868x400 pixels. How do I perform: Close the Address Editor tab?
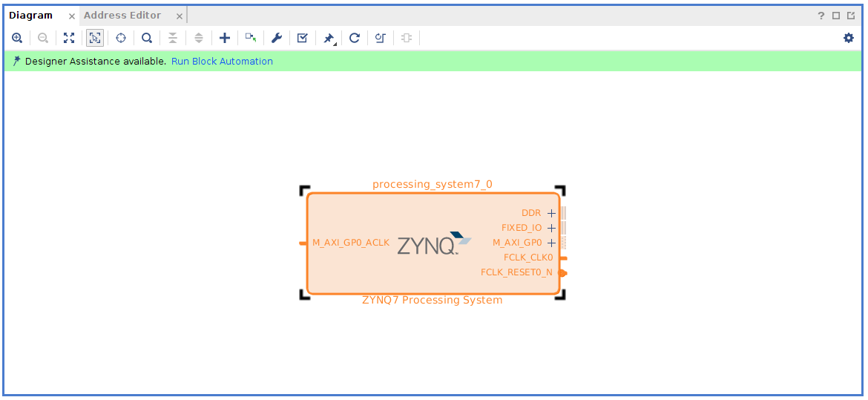click(x=179, y=16)
